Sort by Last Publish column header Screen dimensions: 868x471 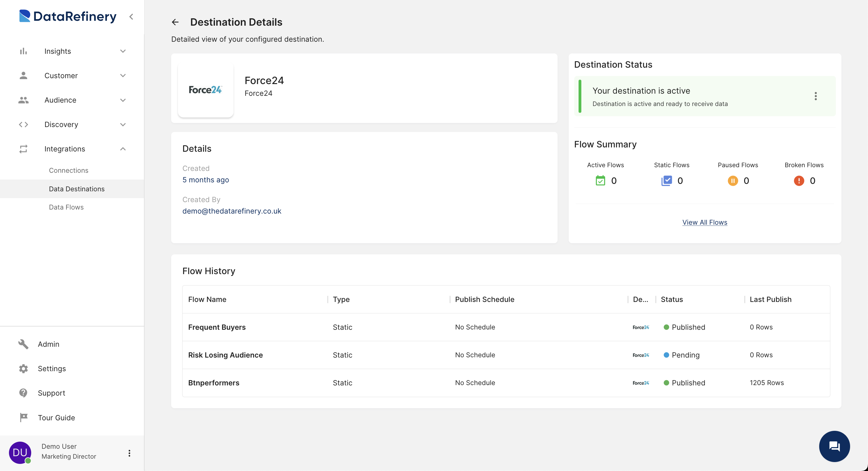770,299
